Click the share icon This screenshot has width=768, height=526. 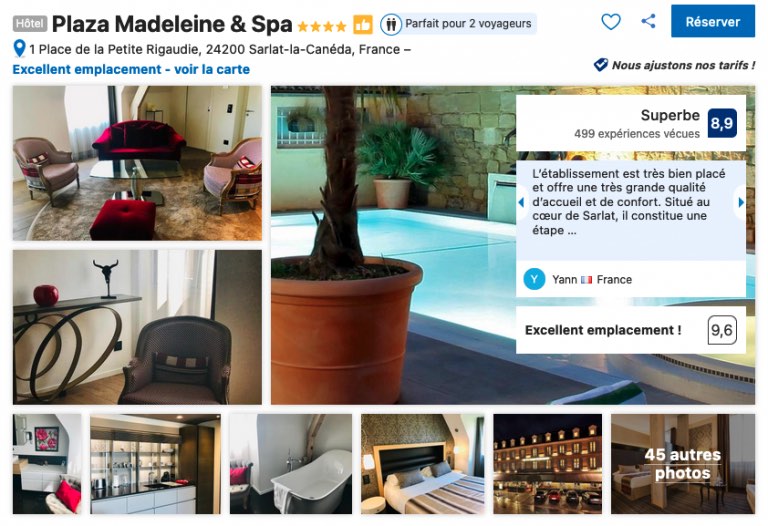point(648,21)
